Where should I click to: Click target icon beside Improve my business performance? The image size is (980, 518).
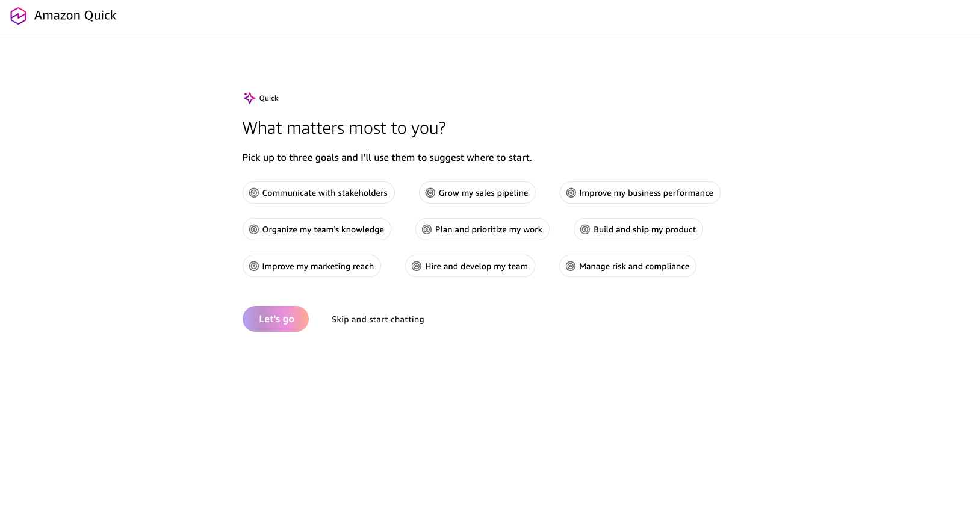pyautogui.click(x=571, y=193)
